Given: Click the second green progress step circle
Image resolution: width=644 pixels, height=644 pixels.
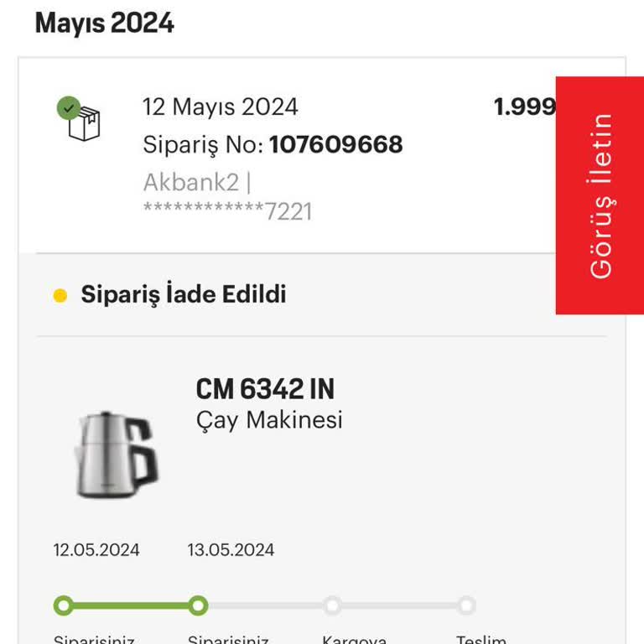Looking at the screenshot, I should (198, 605).
